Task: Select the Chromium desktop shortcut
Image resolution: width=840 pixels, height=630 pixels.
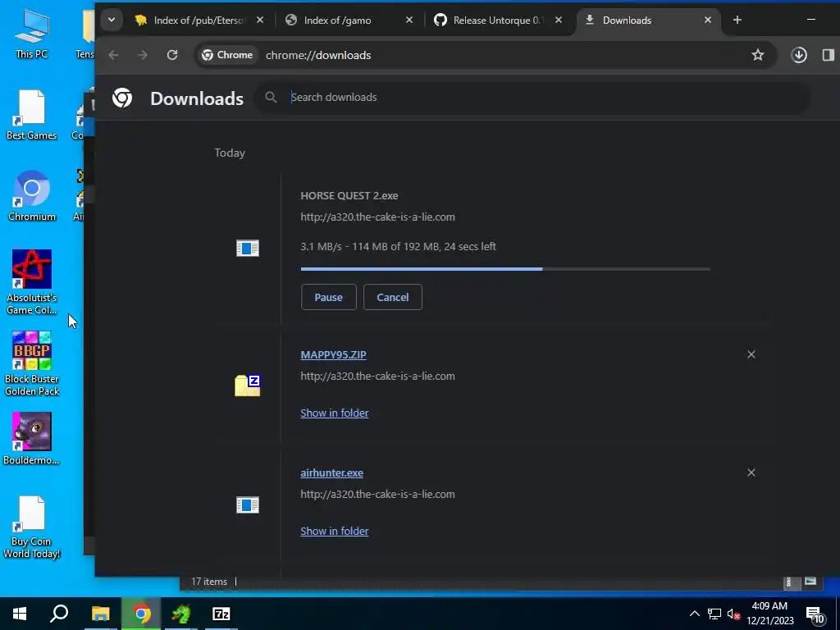Action: tap(32, 196)
